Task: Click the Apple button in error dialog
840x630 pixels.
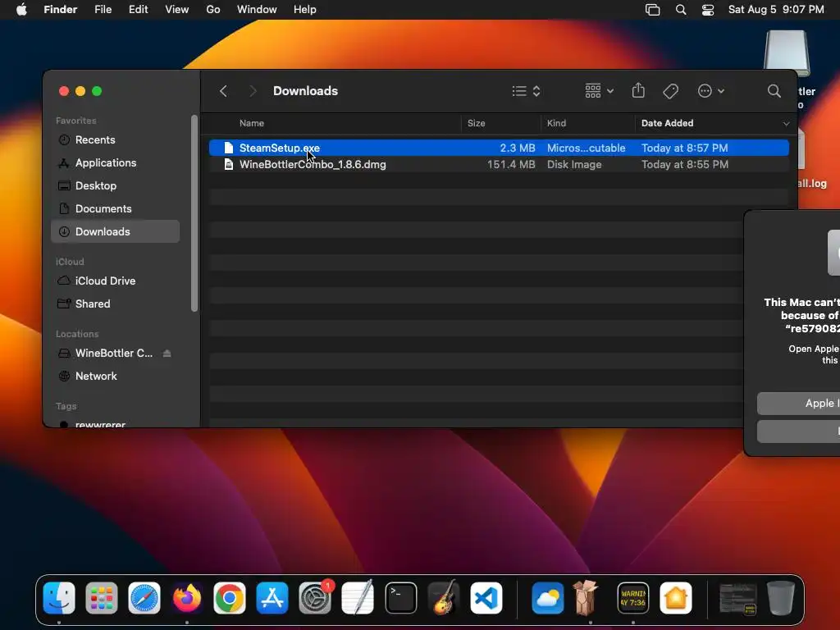Action: coord(798,404)
